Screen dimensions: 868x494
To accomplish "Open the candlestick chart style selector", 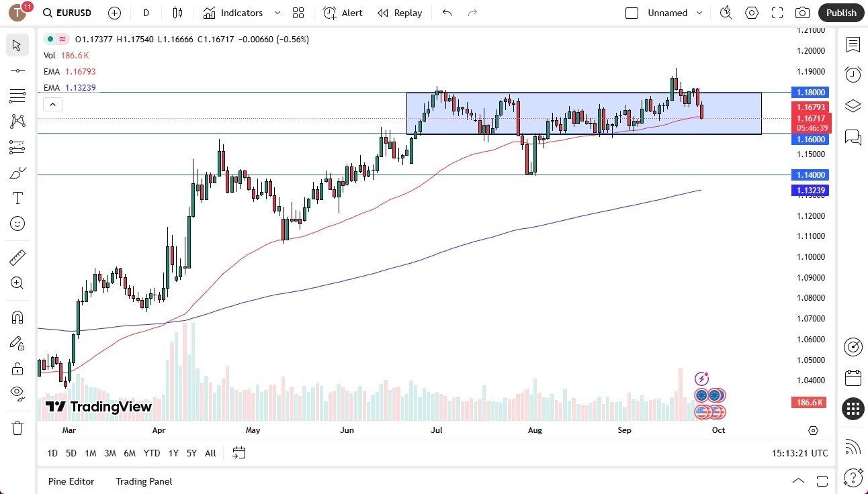I will click(x=177, y=12).
